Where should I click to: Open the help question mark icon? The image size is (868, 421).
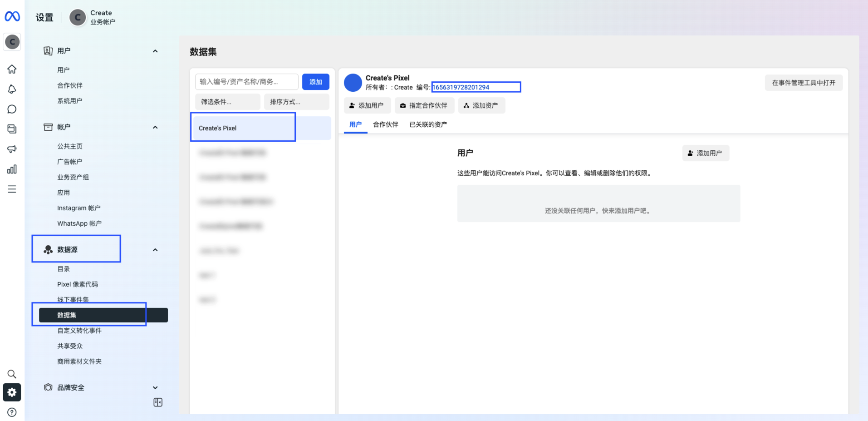12,412
